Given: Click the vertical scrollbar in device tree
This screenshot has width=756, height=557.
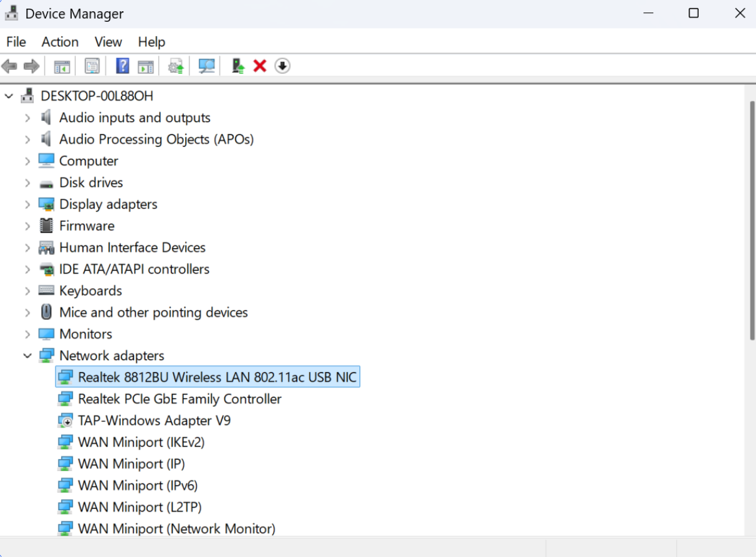Looking at the screenshot, I should (750, 218).
